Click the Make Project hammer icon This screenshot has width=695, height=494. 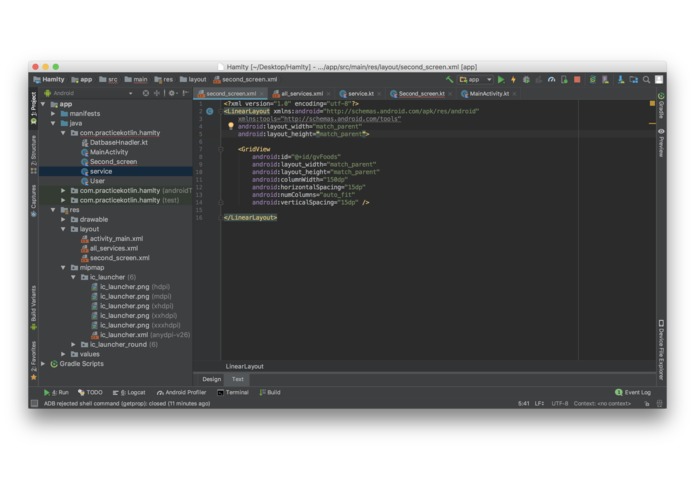tap(449, 79)
